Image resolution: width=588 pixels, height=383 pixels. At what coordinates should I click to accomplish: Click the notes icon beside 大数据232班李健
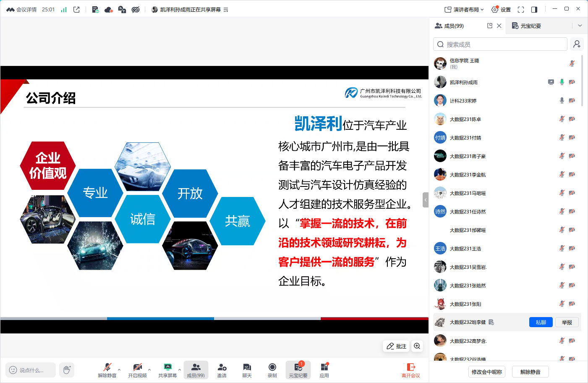(491, 322)
